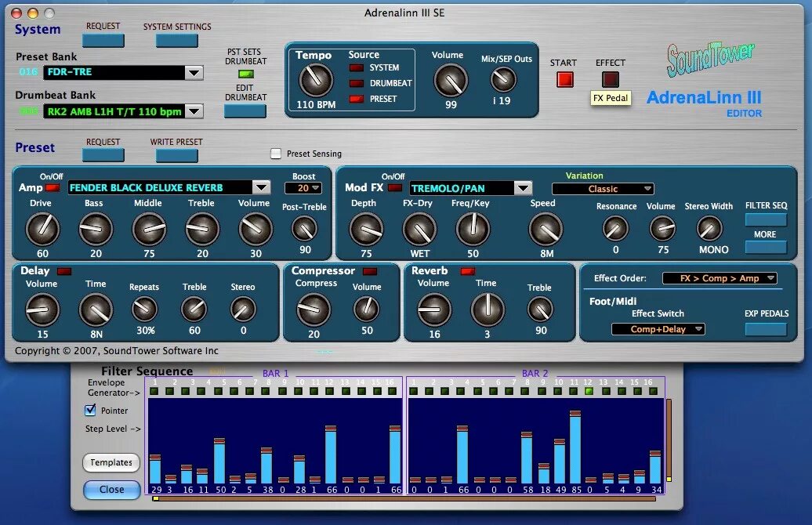The image size is (812, 525).
Task: Click the Delay Repeats knob
Action: click(144, 309)
